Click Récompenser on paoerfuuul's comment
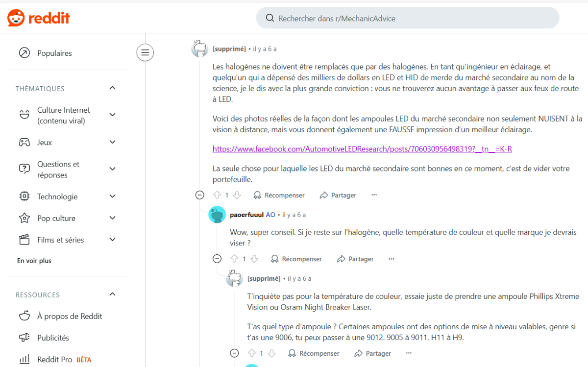Image resolution: width=588 pixels, height=367 pixels. [x=296, y=259]
